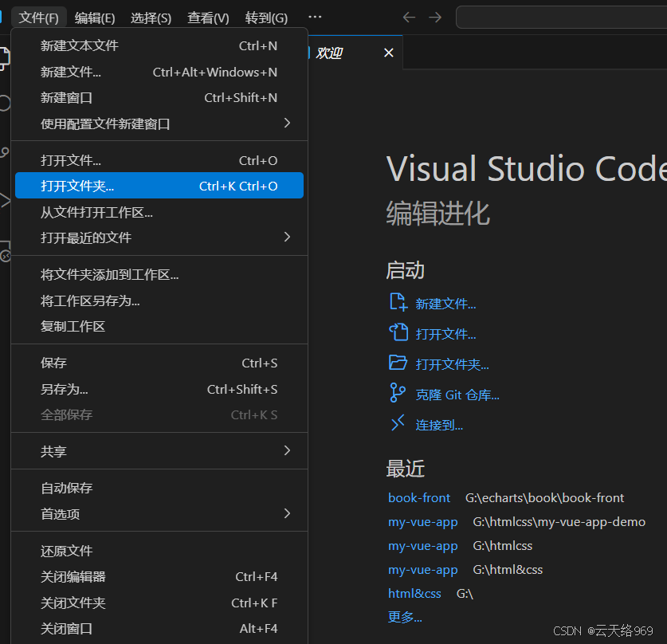Choose 新建文本文件 menu entry
Screen dimensions: 667x644
[x=159, y=45]
